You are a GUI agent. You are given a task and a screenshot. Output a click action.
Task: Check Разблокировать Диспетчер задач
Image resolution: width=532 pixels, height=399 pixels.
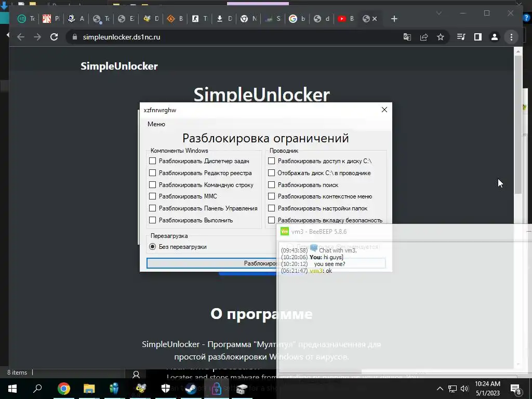click(153, 161)
